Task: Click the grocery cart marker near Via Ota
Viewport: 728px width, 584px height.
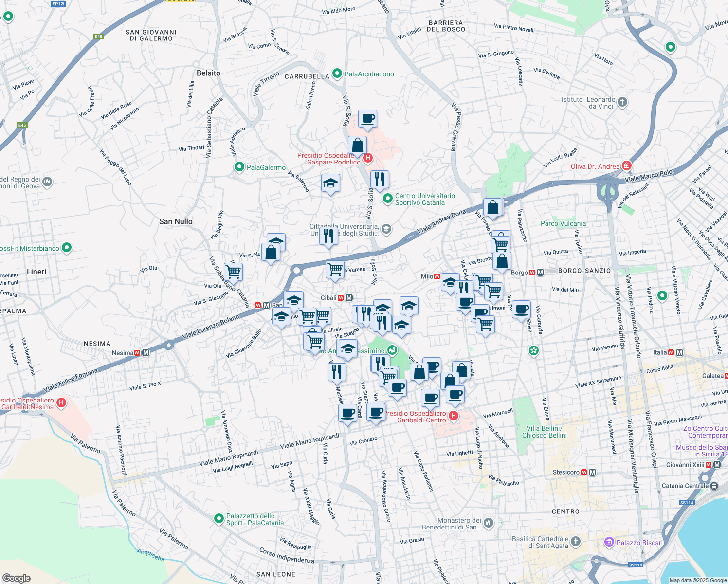Action: pyautogui.click(x=233, y=272)
